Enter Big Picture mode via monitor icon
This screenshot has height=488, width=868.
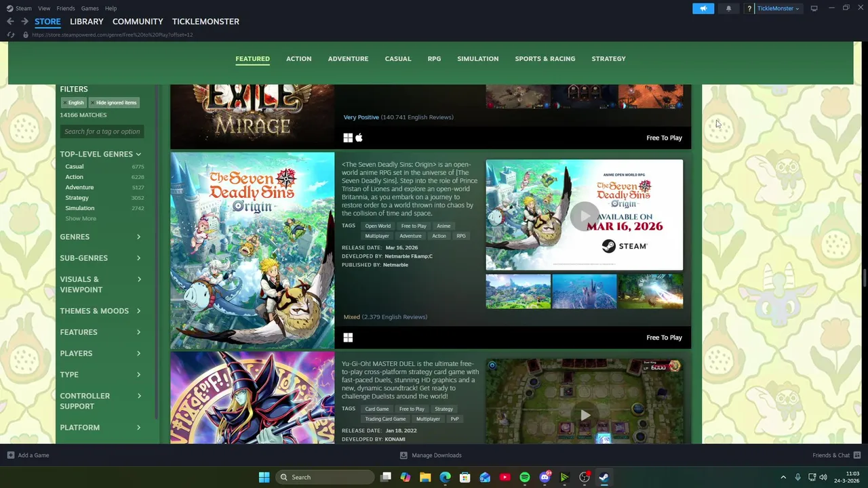814,8
